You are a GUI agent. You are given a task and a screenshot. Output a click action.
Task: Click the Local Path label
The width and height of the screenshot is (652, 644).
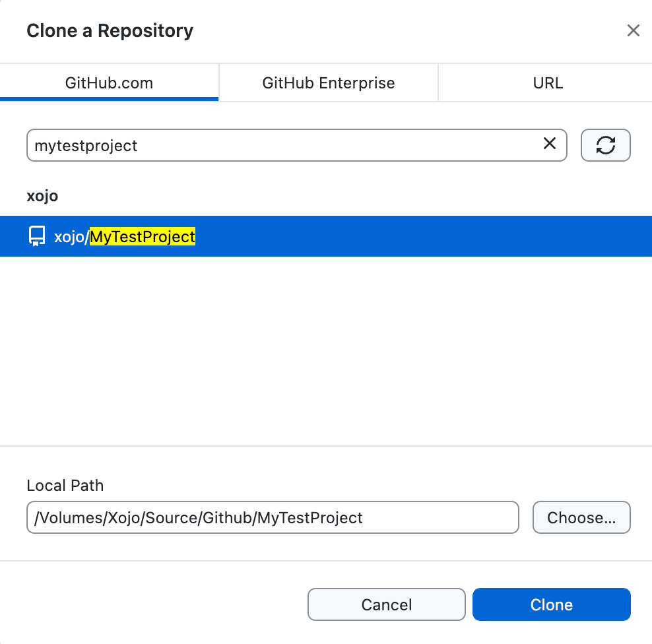pyautogui.click(x=65, y=485)
